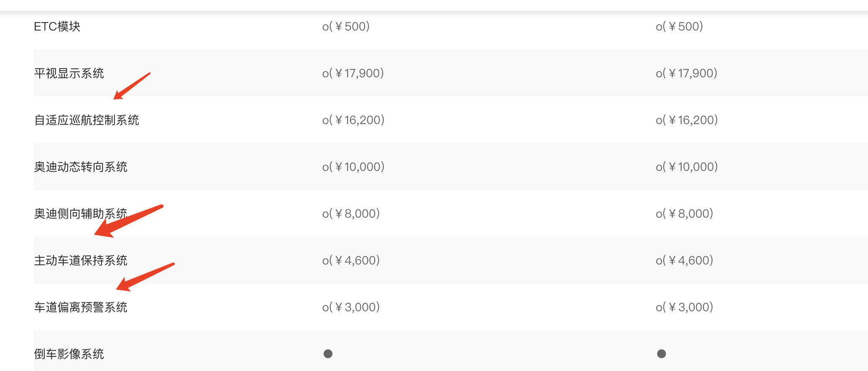Select 倒车影像系统 row label
The height and width of the screenshot is (371, 868).
coord(69,354)
